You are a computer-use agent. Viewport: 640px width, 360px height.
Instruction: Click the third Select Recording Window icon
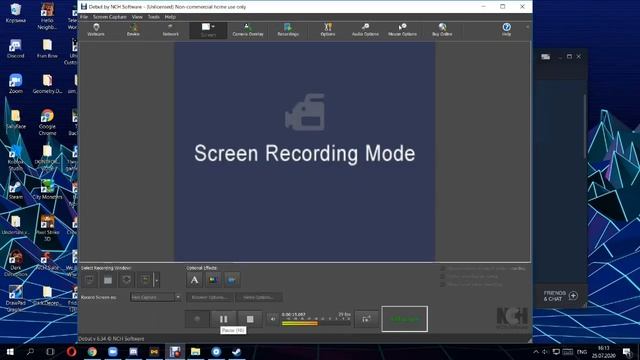126,280
